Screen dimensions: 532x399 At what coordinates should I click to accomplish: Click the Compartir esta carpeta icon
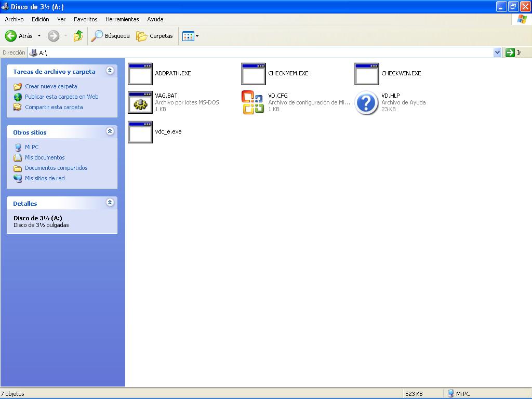(x=18, y=107)
